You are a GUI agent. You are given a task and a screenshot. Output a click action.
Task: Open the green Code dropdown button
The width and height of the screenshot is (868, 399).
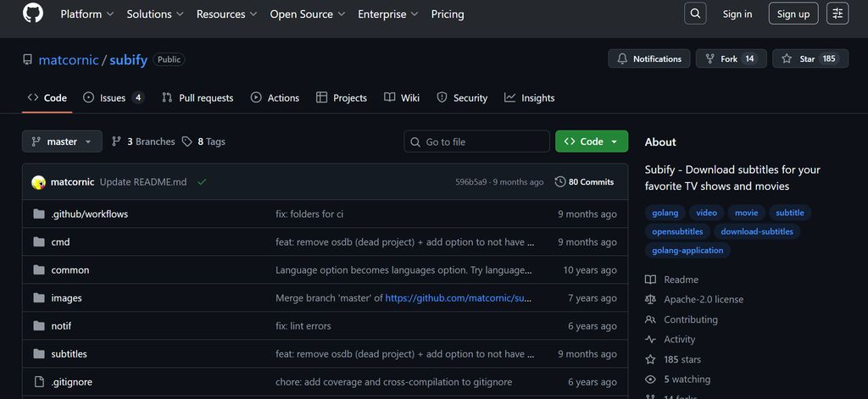(592, 141)
